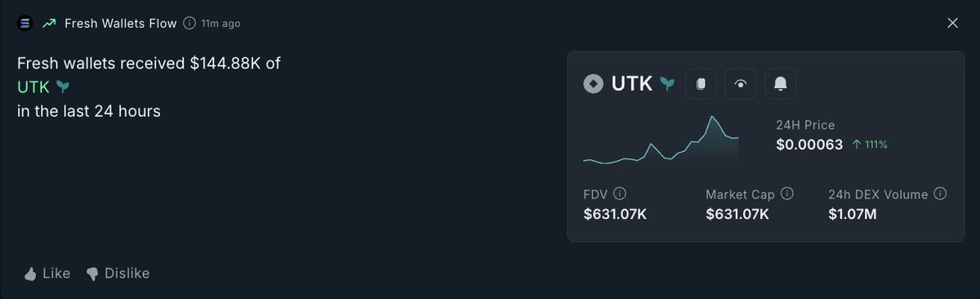
Task: Copy UTK address with clipboard icon
Action: tap(701, 83)
